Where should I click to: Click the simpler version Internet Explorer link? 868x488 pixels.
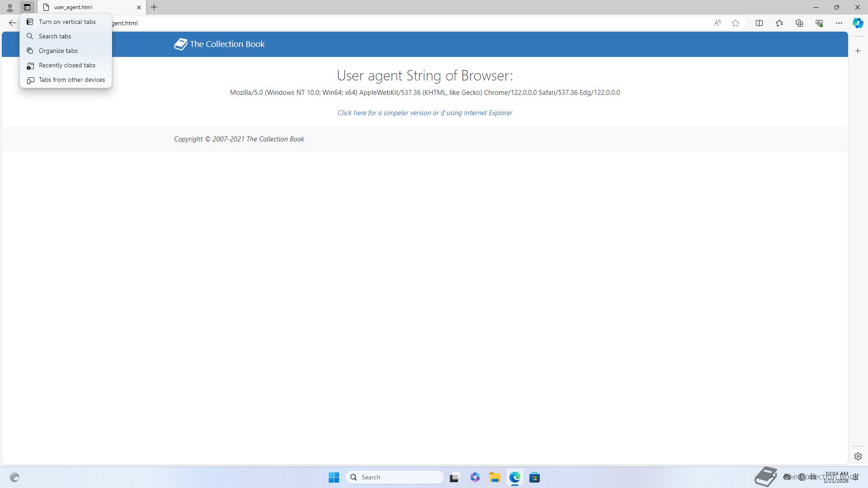pos(425,113)
